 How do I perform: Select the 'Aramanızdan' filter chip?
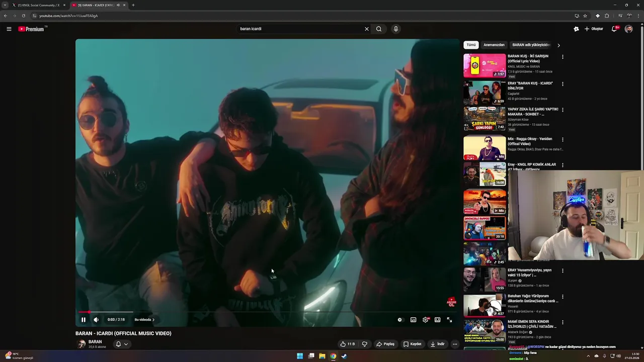pos(494,45)
